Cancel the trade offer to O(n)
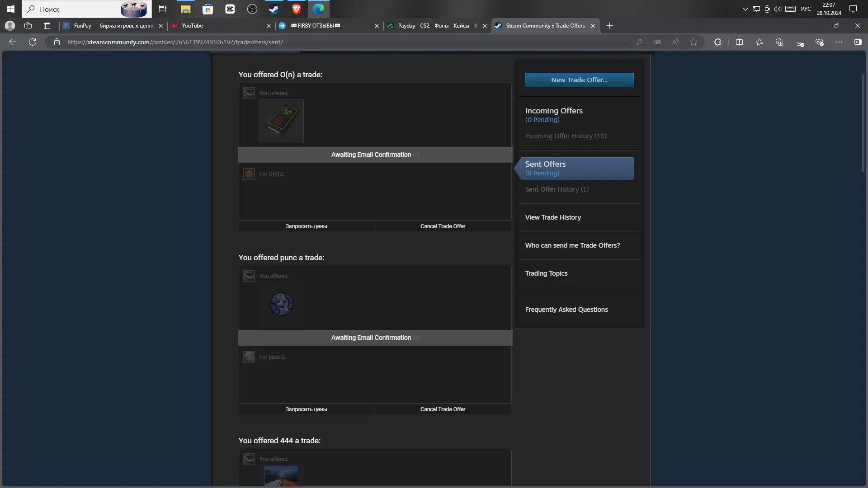 click(443, 226)
